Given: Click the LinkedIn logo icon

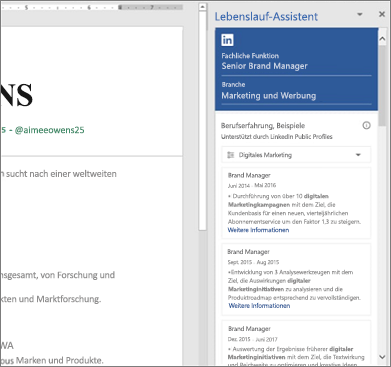Looking at the screenshot, I should coord(227,40).
